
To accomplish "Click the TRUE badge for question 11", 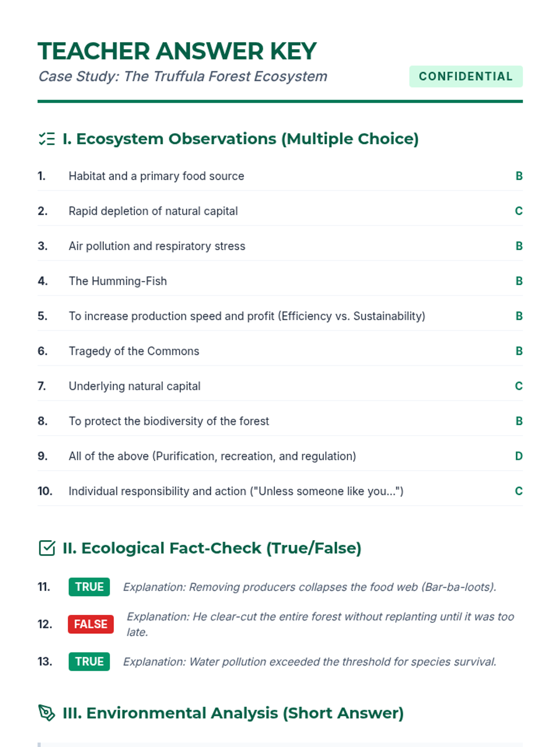I will 89,587.
